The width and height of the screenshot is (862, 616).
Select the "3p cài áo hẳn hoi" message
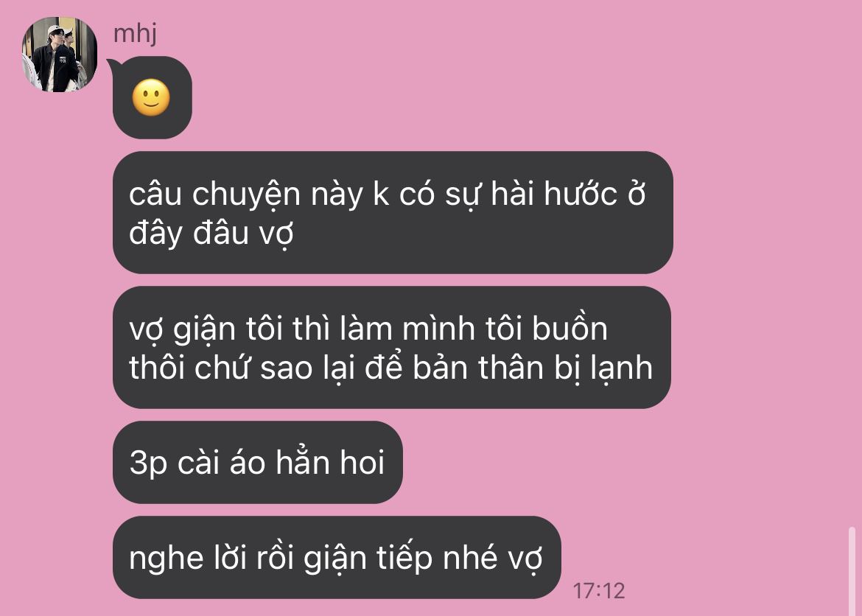[257, 462]
